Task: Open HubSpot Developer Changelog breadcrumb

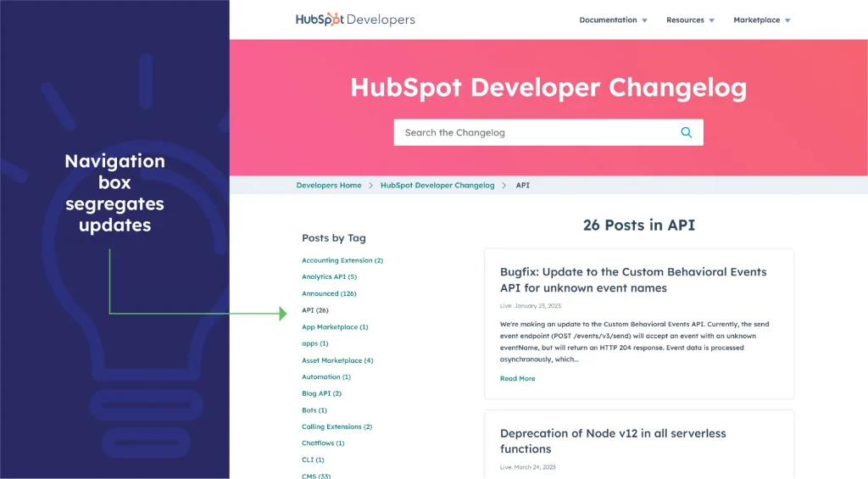Action: (437, 185)
